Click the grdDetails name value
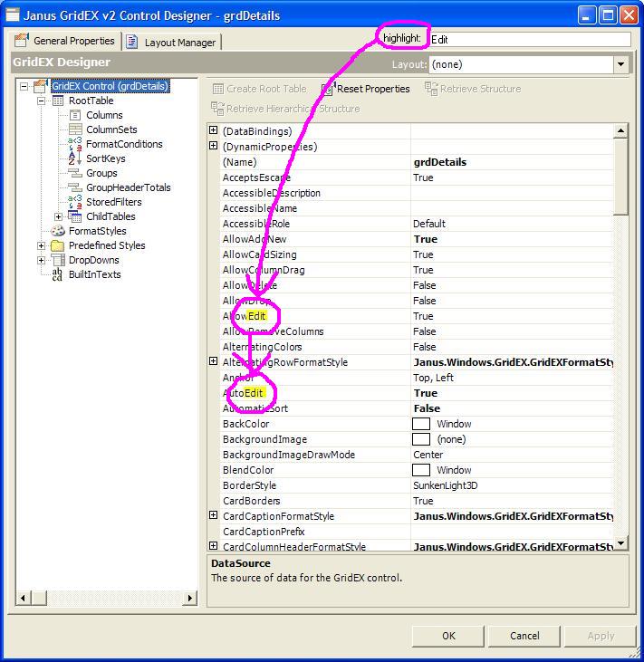This screenshot has height=662, width=644. [x=440, y=162]
